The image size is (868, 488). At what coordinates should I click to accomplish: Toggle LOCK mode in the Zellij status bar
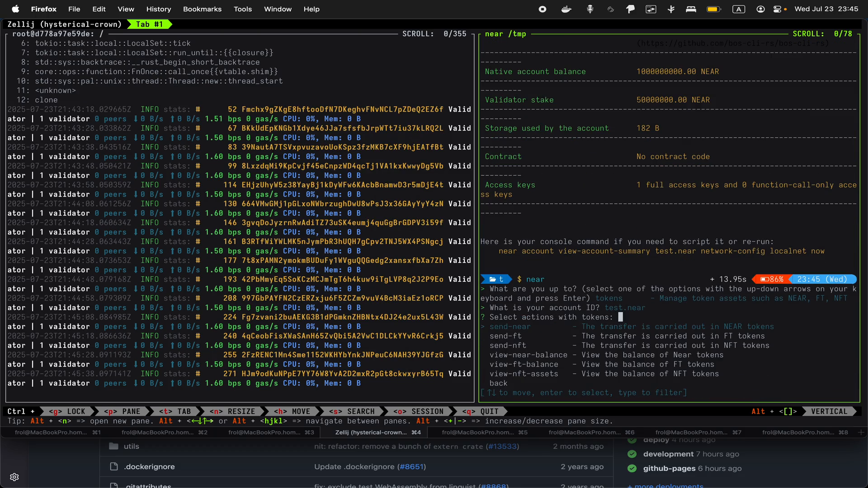pos(68,411)
